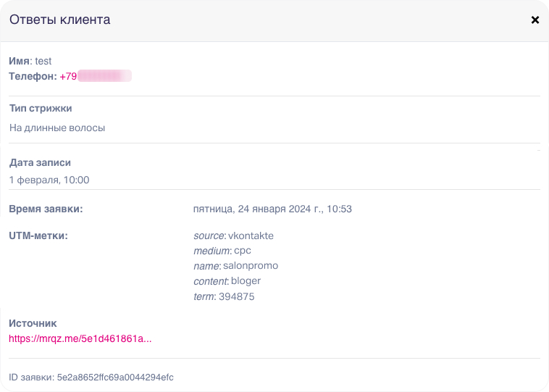
Task: Click the client name 'test'
Action: 43,62
